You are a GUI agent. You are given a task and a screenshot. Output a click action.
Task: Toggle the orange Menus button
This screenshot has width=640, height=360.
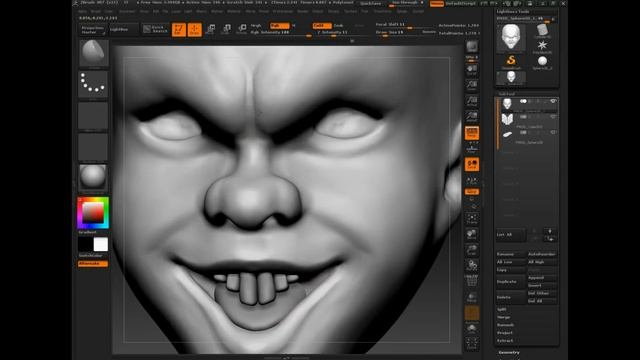coord(437,3)
